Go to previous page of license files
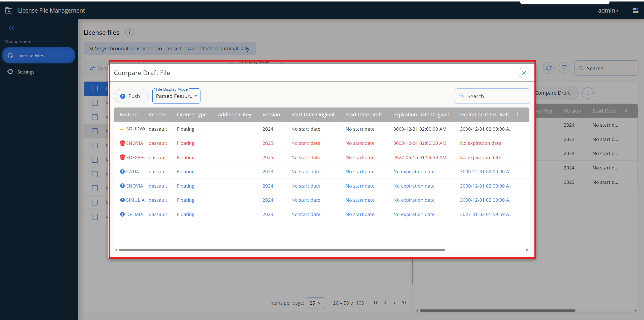 click(x=385, y=303)
